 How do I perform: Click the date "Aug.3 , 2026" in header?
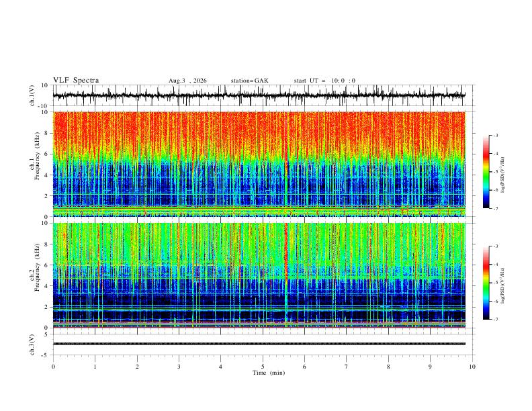(x=187, y=81)
